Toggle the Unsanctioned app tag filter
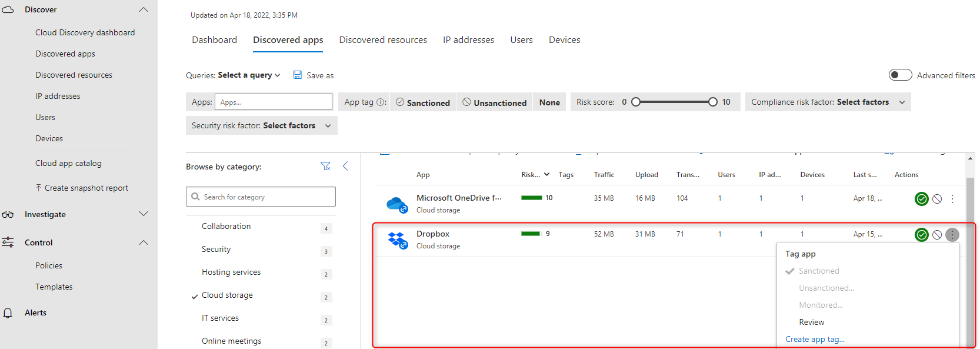Image resolution: width=980 pixels, height=349 pixels. (494, 102)
